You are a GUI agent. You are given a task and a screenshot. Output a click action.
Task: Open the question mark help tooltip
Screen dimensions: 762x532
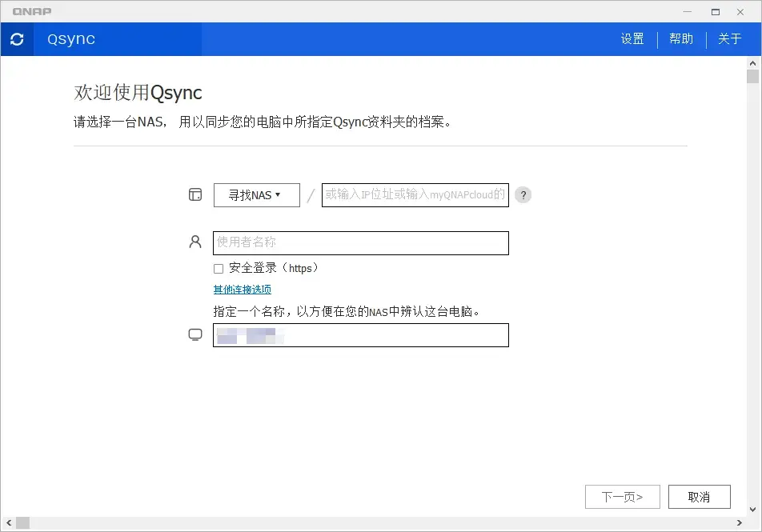(523, 194)
